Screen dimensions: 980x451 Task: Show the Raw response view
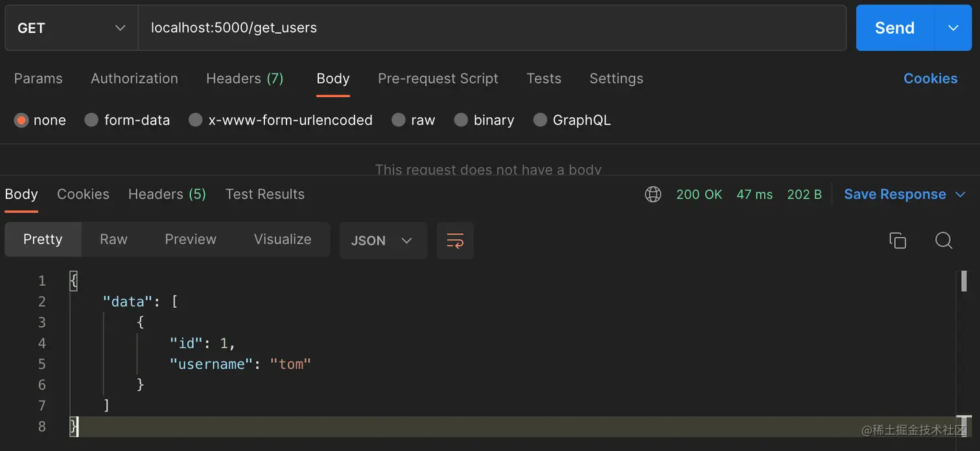point(113,239)
